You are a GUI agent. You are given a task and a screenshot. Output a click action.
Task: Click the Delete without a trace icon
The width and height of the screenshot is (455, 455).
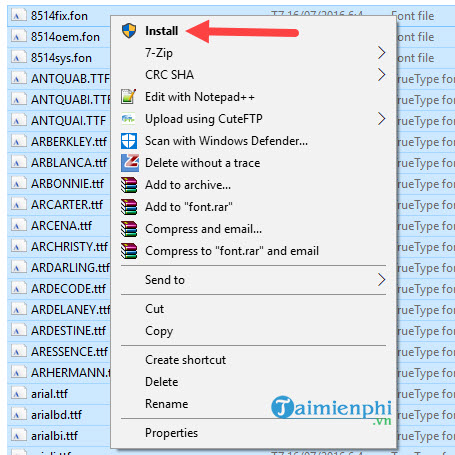tap(130, 163)
